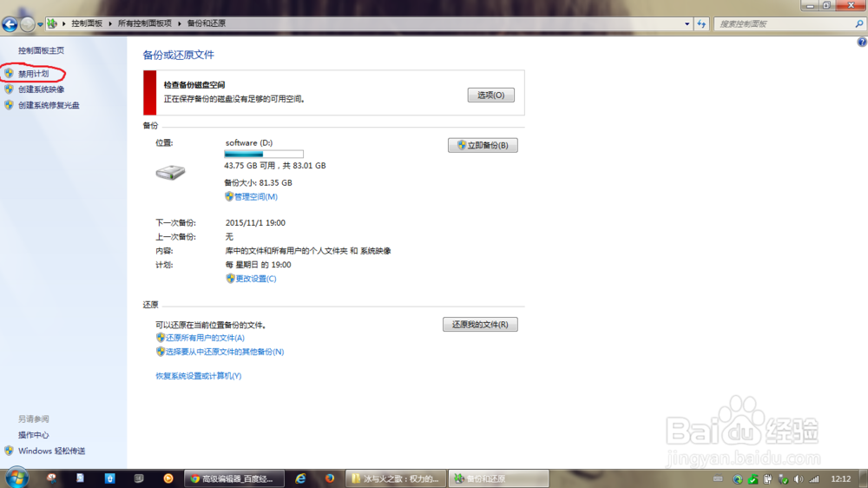Open the Chrome 高级编辑器 taskbar window
This screenshot has height=488, width=868.
tap(233, 478)
